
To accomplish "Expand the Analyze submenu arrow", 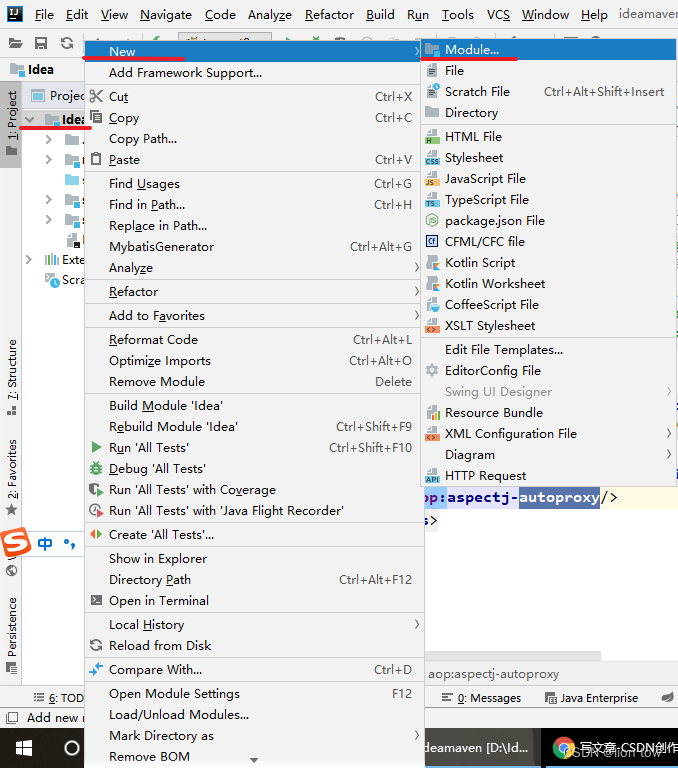I will [416, 267].
